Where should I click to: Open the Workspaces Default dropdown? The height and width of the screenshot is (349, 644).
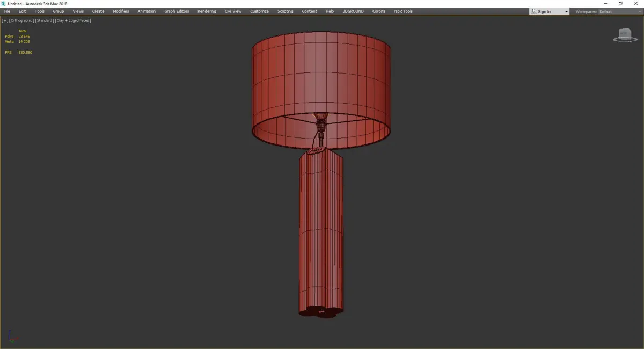(x=620, y=12)
